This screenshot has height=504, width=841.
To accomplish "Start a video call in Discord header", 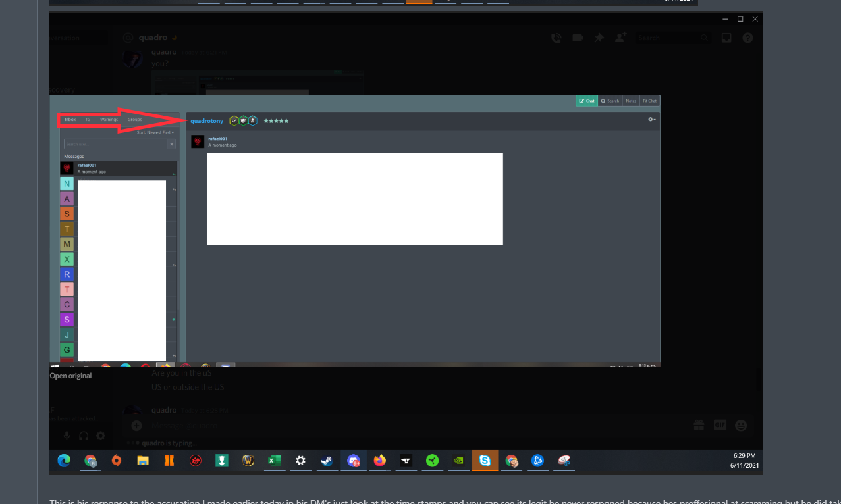I will pos(578,38).
